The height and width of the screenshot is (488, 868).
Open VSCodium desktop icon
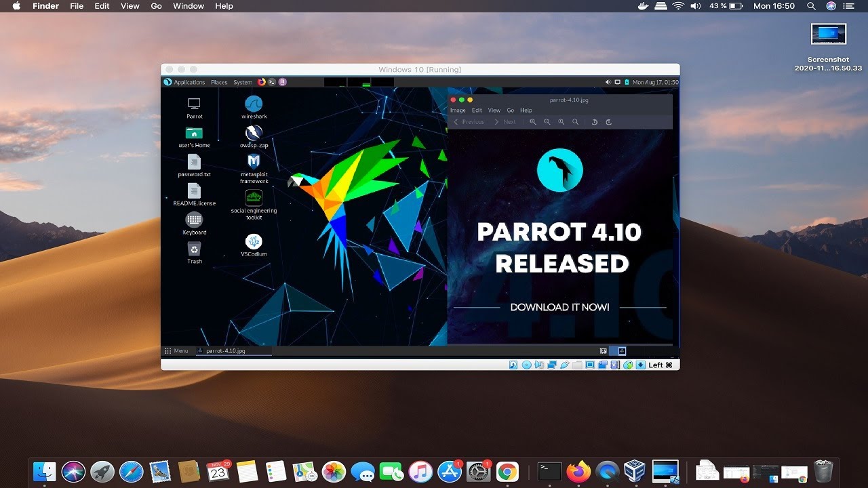(x=254, y=241)
